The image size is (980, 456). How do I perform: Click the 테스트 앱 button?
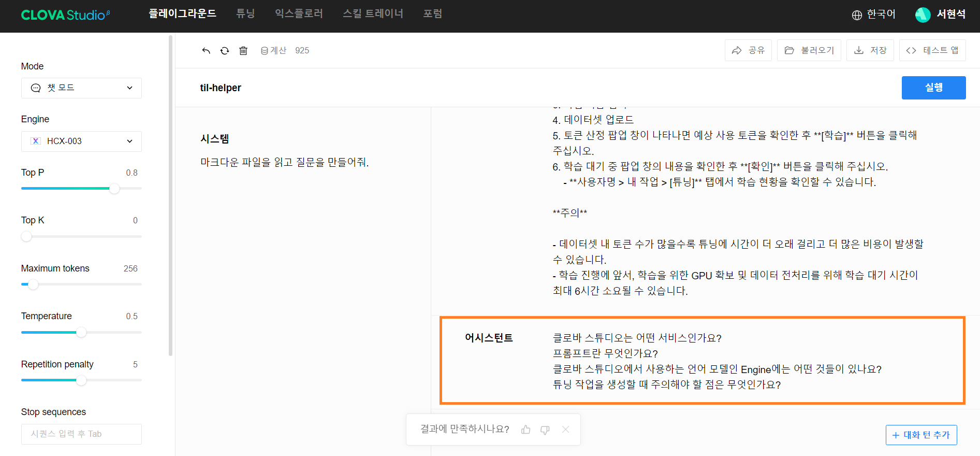click(x=932, y=50)
